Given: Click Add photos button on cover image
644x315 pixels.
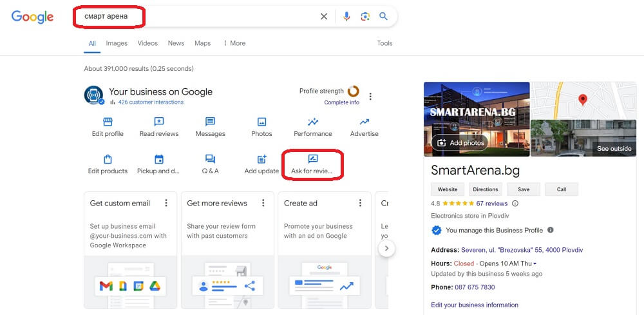Looking at the screenshot, I should click(x=460, y=143).
